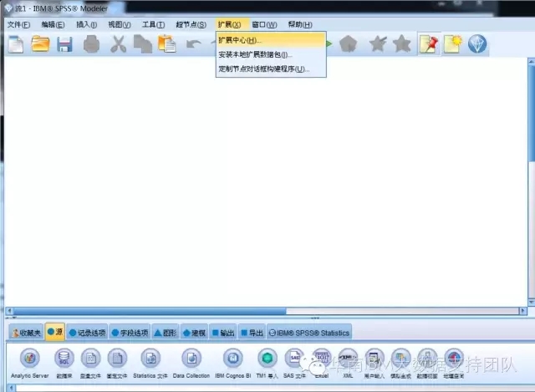Click the canvas vertical scrollbar up arrow
Image resolution: width=535 pixels, height=392 pixels.
point(532,62)
